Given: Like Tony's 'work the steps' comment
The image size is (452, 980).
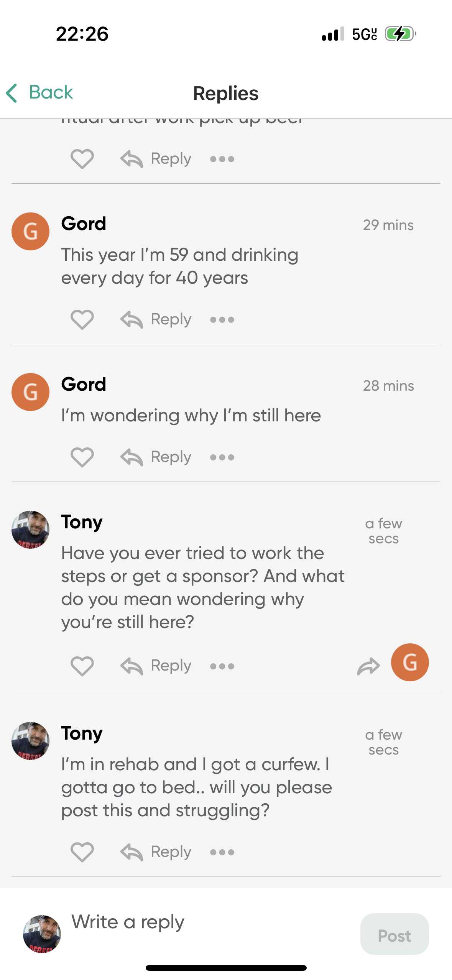Looking at the screenshot, I should (82, 666).
